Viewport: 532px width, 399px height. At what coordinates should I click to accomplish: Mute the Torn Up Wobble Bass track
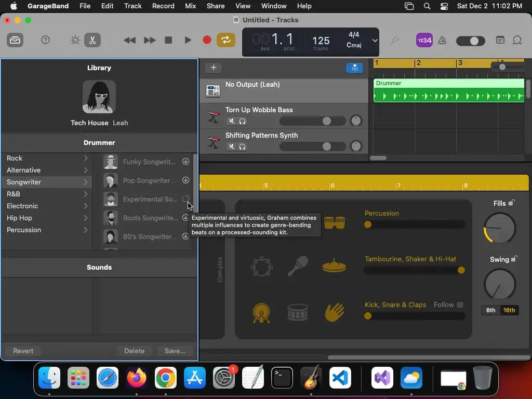[231, 121]
